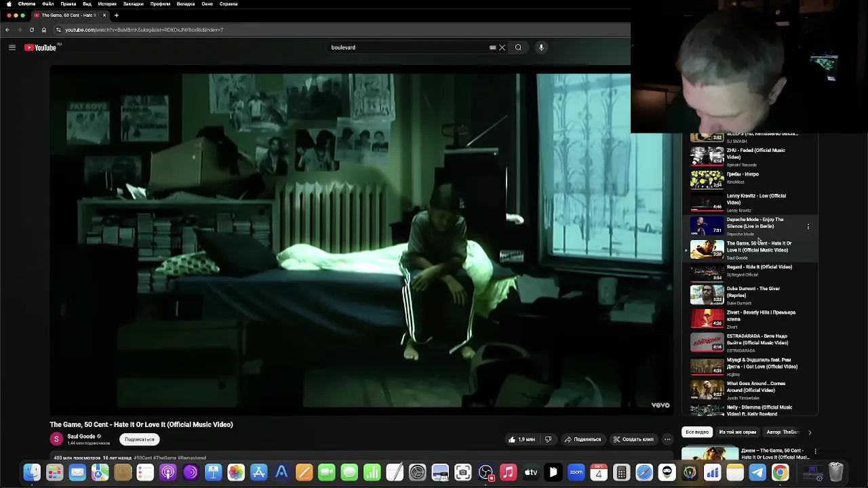Open Saul Goode channel avatar
Screen dimensions: 868x488
tap(56, 439)
